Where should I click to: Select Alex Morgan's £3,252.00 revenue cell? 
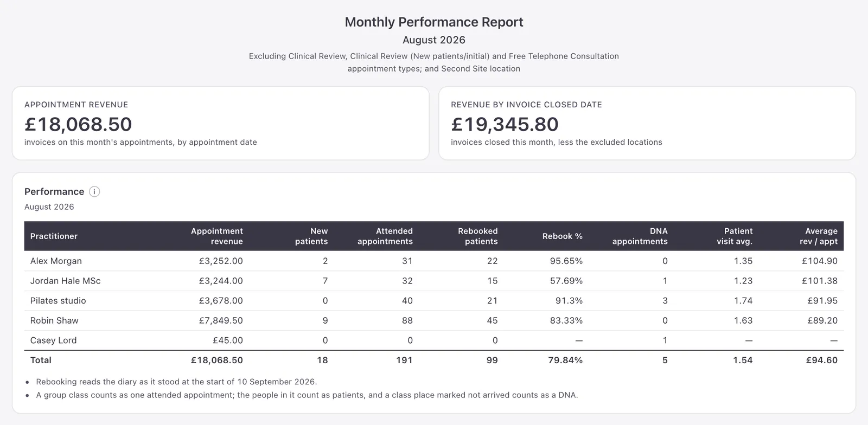[221, 261]
